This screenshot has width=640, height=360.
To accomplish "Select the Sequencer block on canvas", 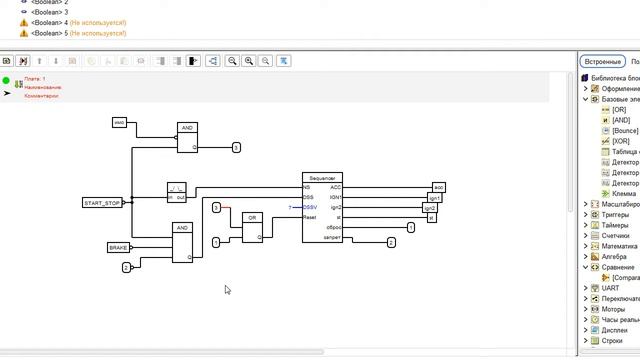I will [322, 207].
